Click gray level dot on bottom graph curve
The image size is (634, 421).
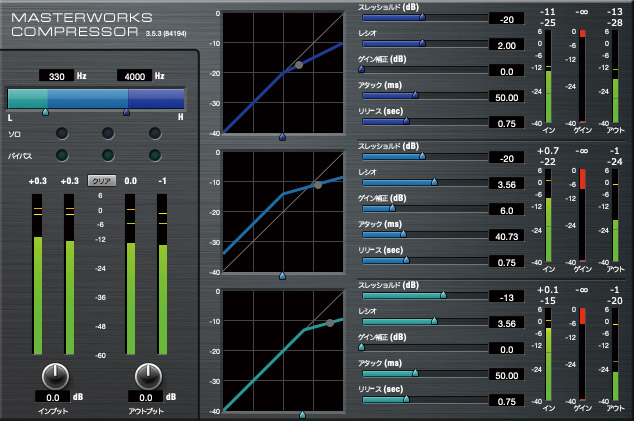point(330,323)
